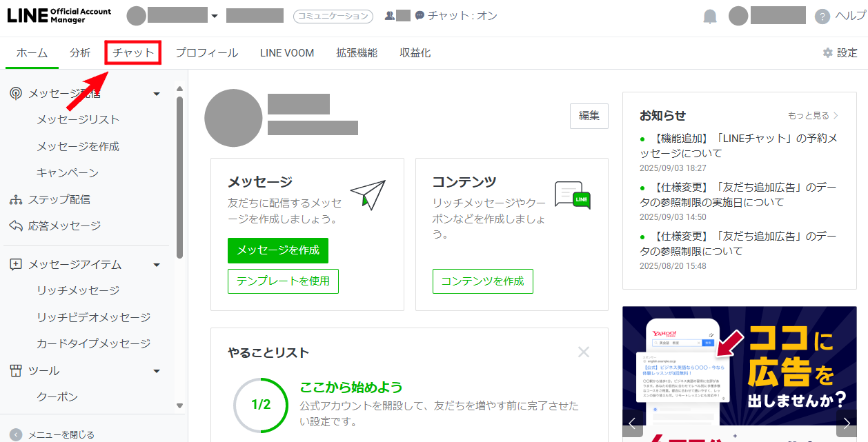The height and width of the screenshot is (442, 868).
Task: Collapse the ツール sidebar section
Action: [157, 371]
